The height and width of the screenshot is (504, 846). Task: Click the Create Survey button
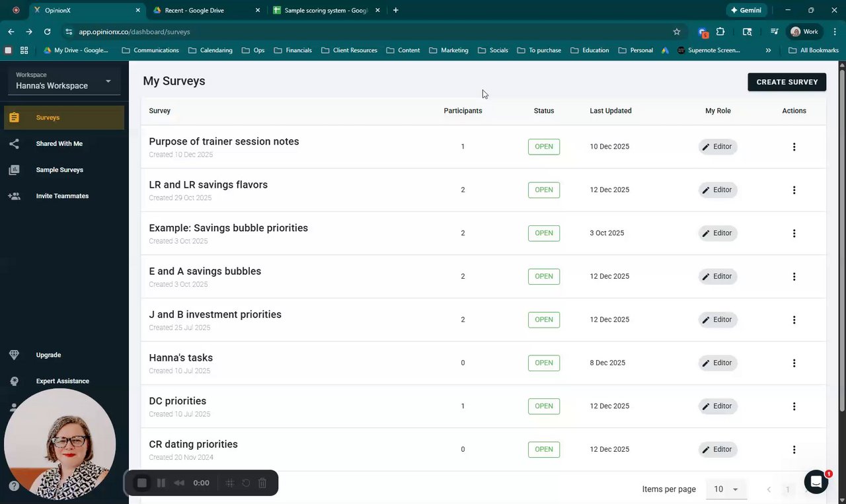point(787,82)
